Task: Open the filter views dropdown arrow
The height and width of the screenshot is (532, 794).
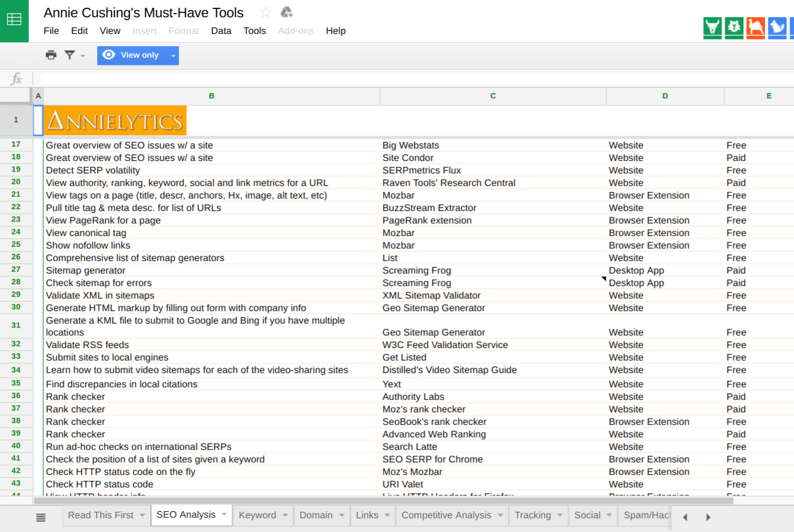Action: [83, 56]
